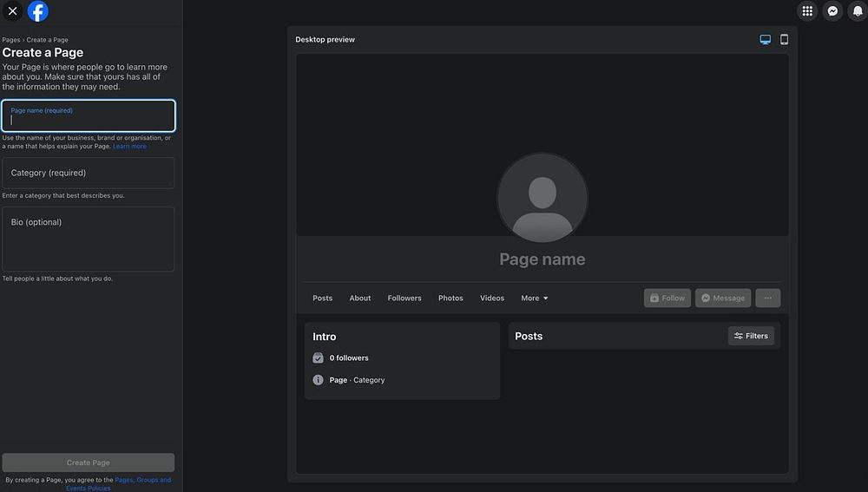Open the About tab in preview

[x=360, y=298]
